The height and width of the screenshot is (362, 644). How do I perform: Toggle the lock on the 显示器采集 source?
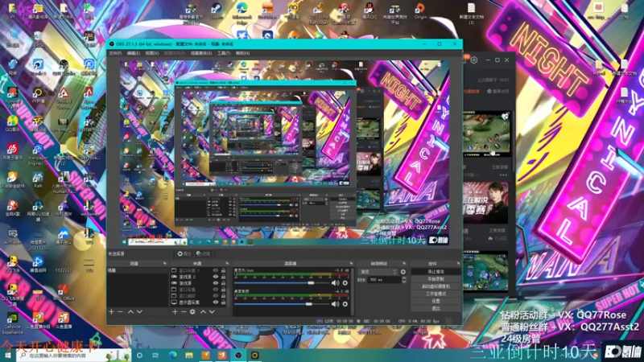224,302
